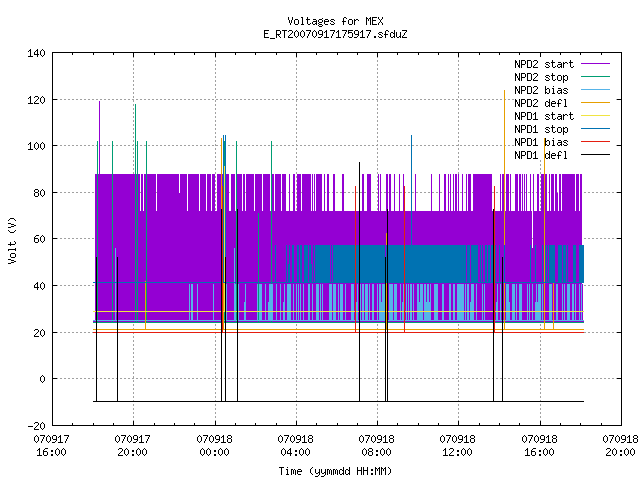640x480 pixels.
Task: Click the flat red NPD1 bias line at 20 V
Action: click(x=338, y=332)
